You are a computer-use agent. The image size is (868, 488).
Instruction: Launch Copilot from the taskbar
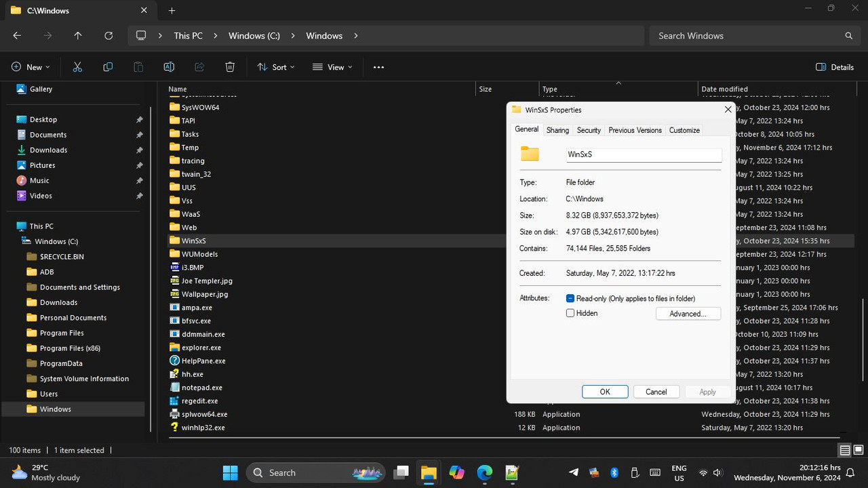click(x=456, y=472)
